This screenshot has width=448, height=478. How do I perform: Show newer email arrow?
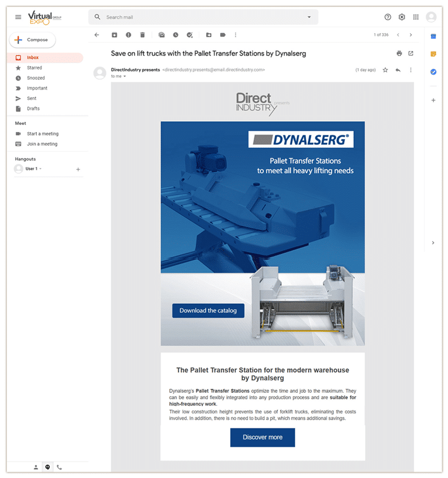398,35
